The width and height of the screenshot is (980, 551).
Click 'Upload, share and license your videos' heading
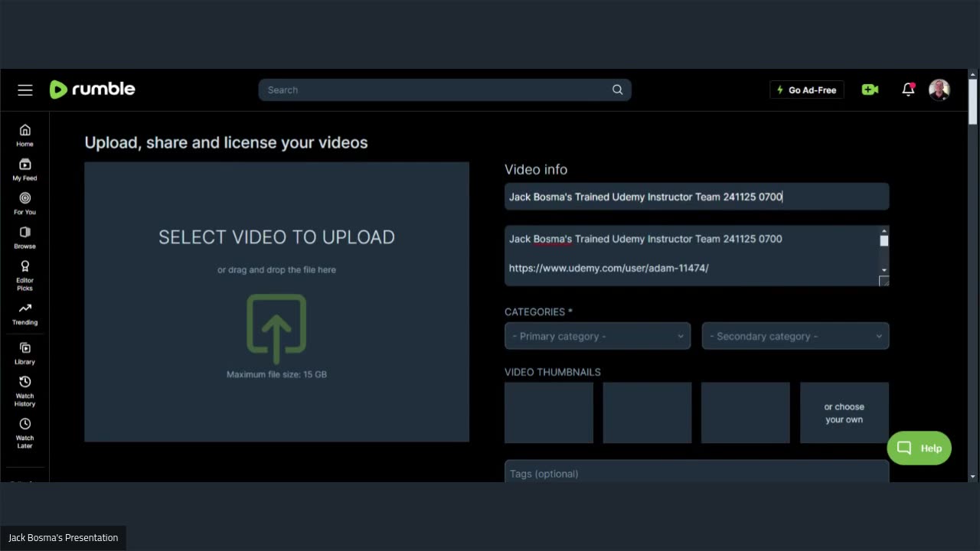pos(226,143)
